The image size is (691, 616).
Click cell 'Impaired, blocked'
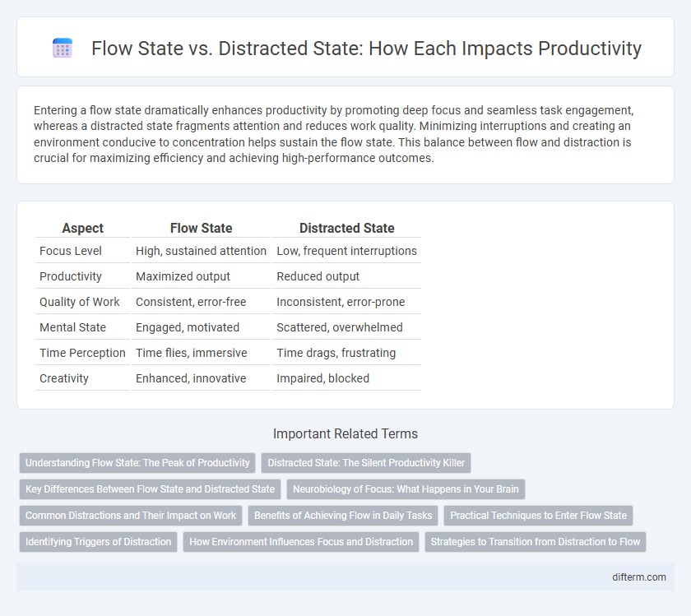tap(323, 378)
